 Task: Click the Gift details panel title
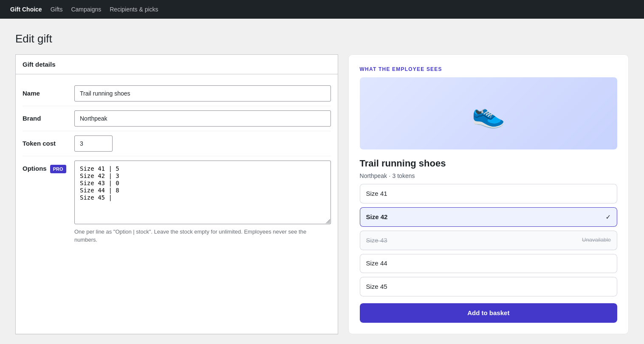coord(39,65)
